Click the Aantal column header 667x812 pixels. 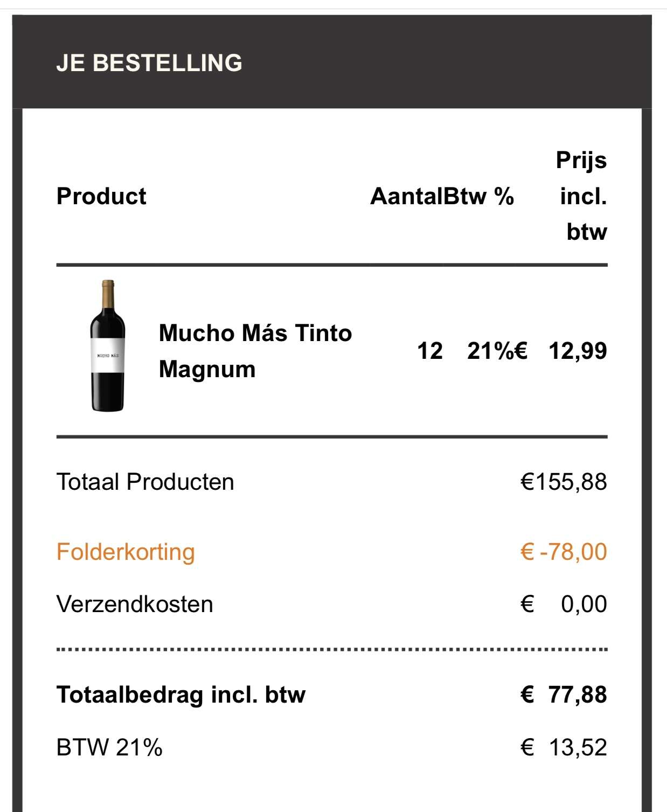(x=406, y=196)
